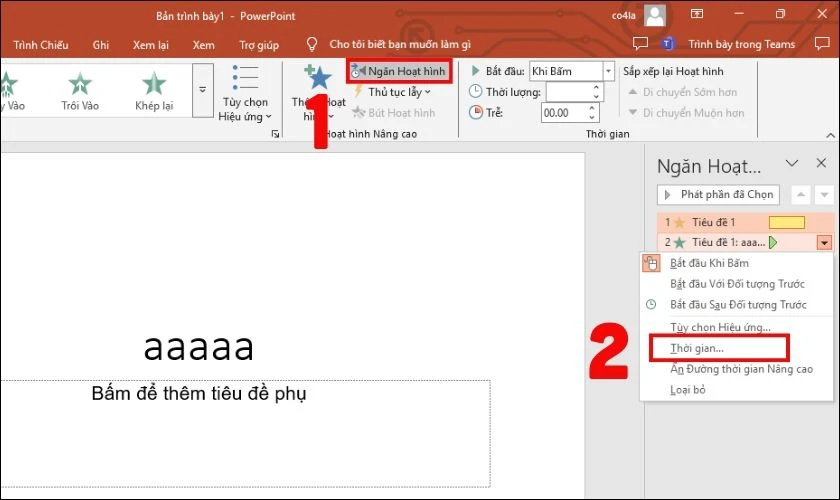Click the yellow timing bar
Image resolution: width=840 pixels, height=500 pixels.
[786, 222]
